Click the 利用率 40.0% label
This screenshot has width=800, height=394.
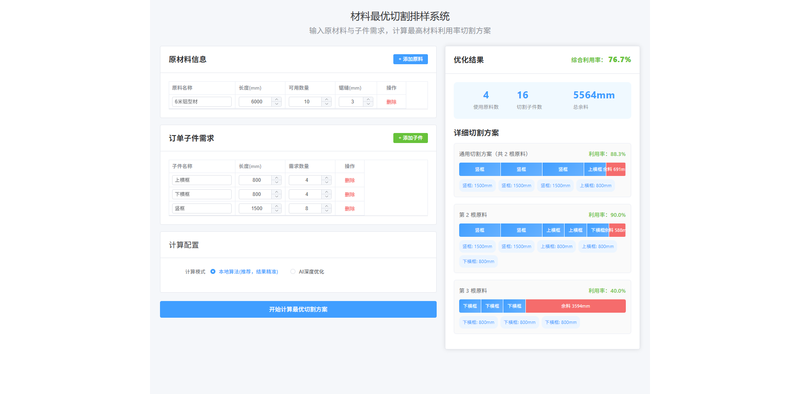(607, 290)
